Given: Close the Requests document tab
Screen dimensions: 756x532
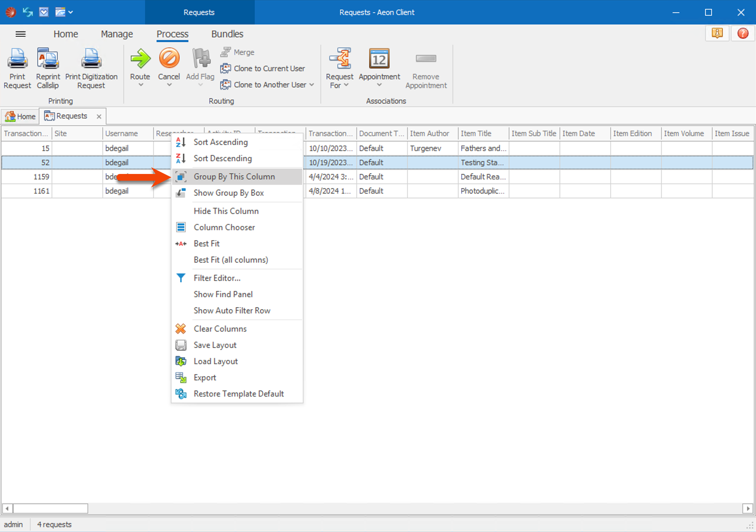Looking at the screenshot, I should tap(99, 116).
